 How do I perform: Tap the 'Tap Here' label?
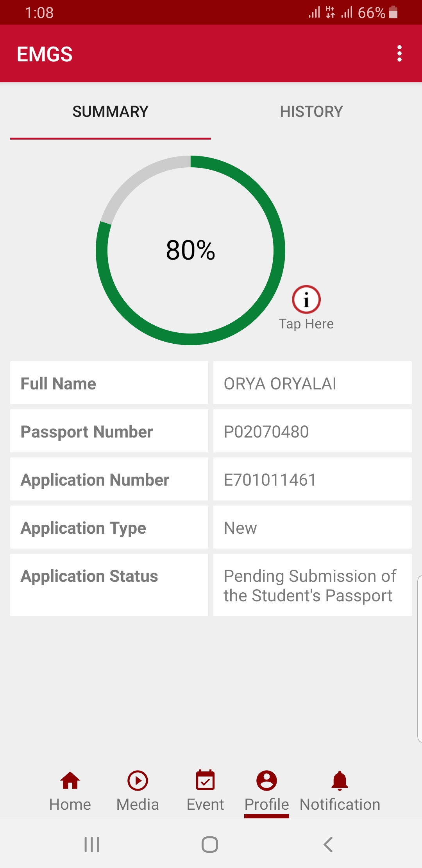(306, 324)
